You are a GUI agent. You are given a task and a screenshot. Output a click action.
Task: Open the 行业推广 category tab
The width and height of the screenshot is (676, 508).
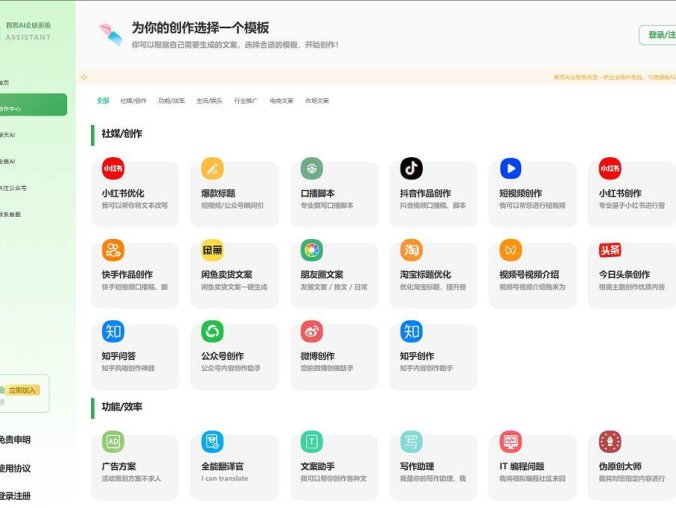tap(245, 100)
